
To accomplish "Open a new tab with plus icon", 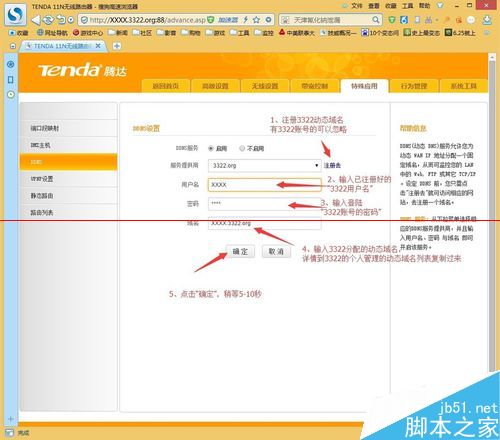I will tap(117, 46).
